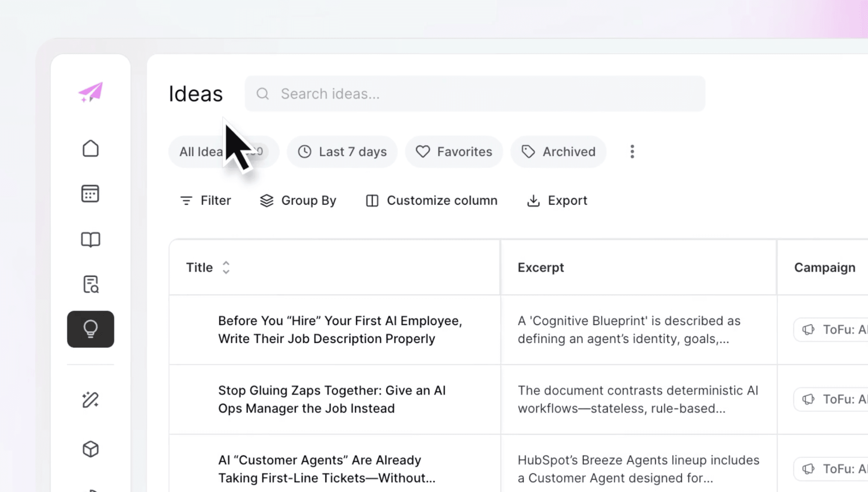This screenshot has width=868, height=492.
Task: Open the open-book library sidebar icon
Action: [90, 239]
